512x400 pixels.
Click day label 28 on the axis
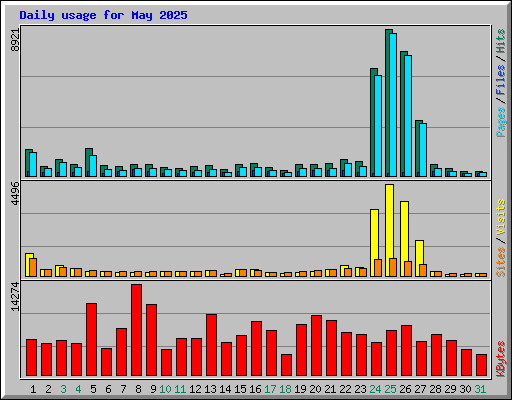[x=435, y=389]
